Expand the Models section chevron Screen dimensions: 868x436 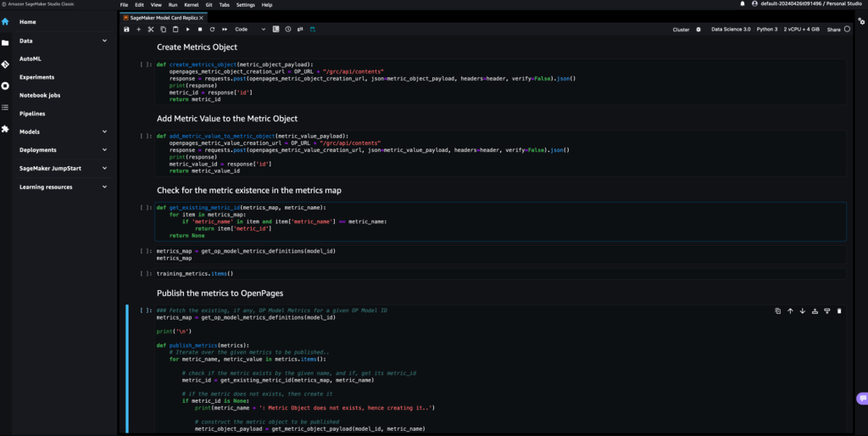(x=104, y=131)
